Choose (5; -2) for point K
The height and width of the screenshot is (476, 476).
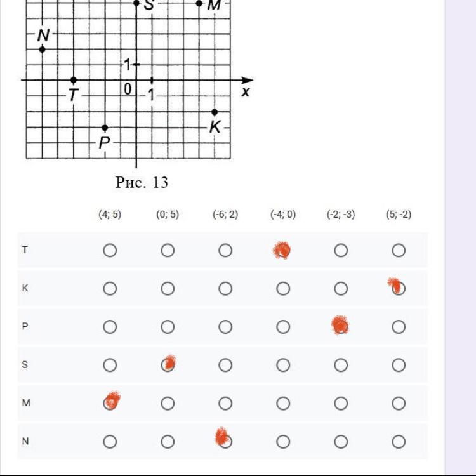click(x=399, y=289)
